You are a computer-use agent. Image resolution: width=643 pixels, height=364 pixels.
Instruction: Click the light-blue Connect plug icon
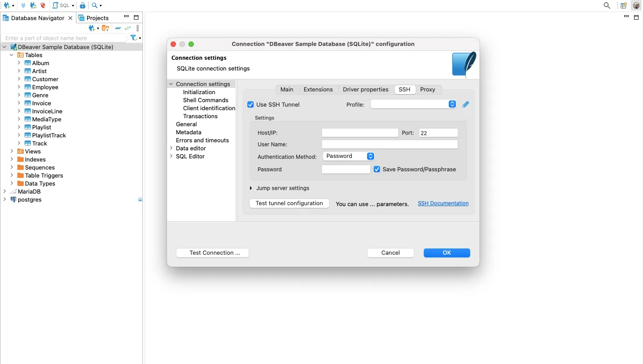pyautogui.click(x=24, y=5)
